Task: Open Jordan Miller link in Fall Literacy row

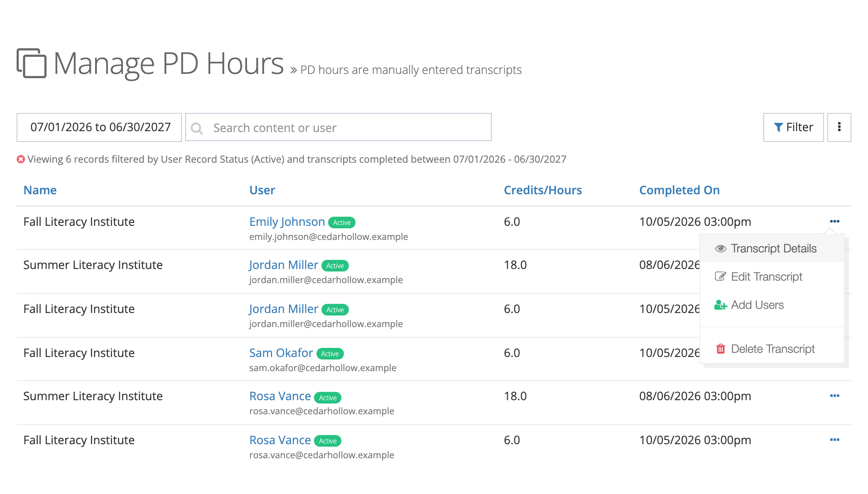Action: coord(284,309)
